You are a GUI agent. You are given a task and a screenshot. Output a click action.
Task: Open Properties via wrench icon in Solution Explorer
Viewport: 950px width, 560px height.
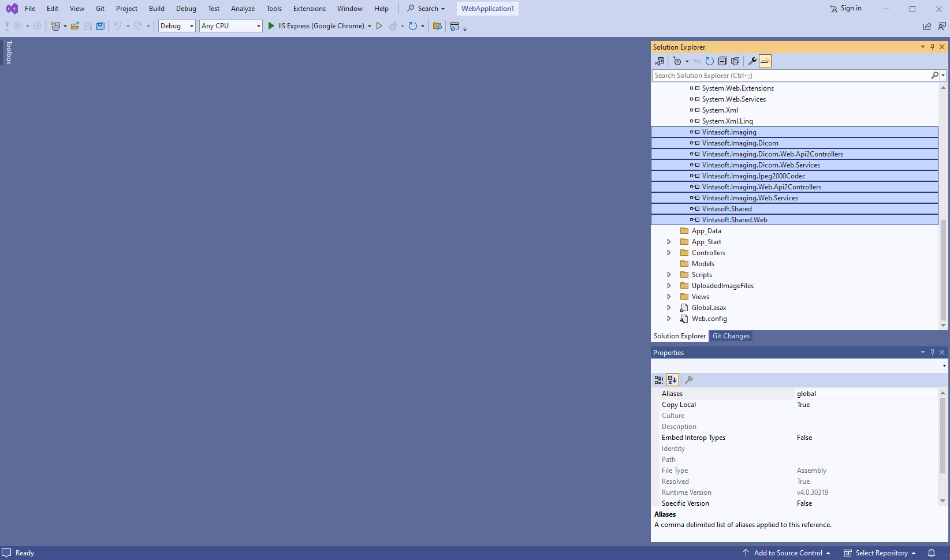(752, 61)
